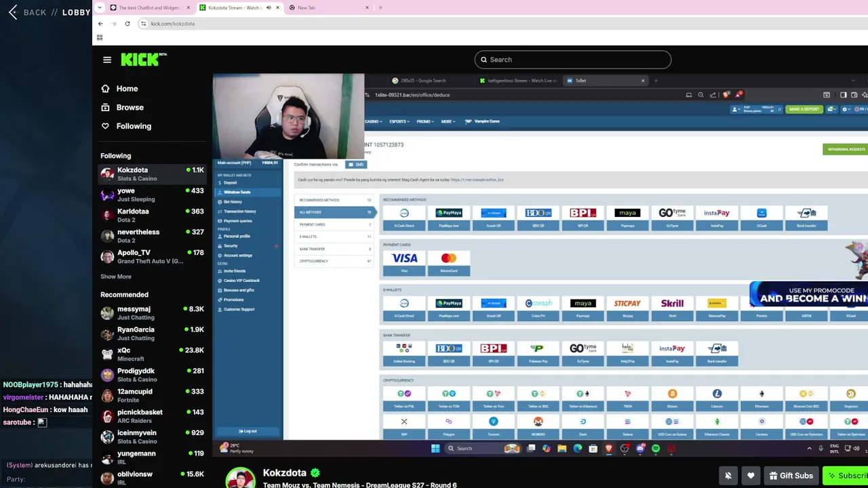Viewport: 868px width, 488px height.
Task: Select the Help2Pay bank transfer tile
Action: (x=627, y=352)
